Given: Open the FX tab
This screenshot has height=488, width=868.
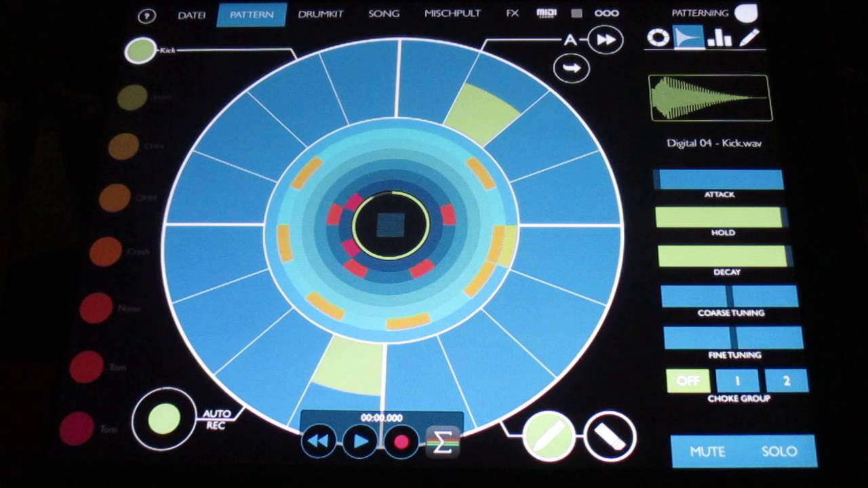Looking at the screenshot, I should 513,14.
